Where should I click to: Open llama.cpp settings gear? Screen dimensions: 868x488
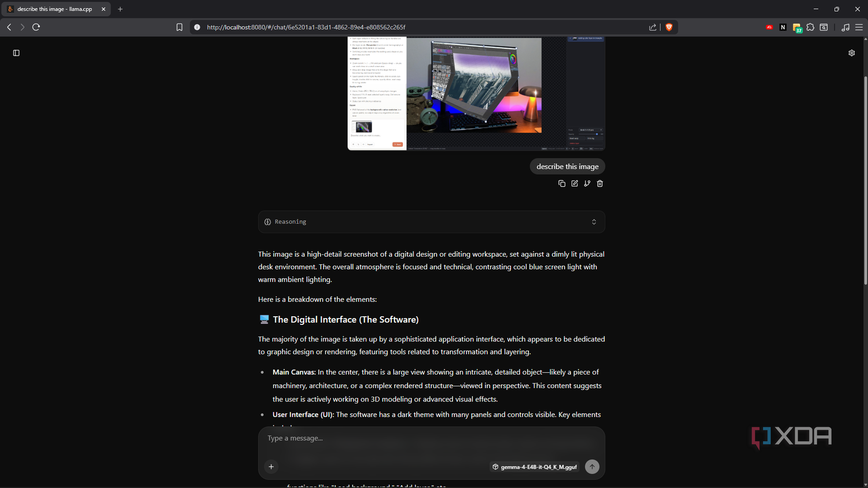point(852,53)
